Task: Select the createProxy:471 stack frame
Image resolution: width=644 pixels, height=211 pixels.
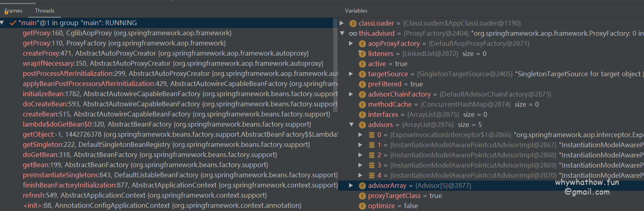Action: pyautogui.click(x=165, y=54)
